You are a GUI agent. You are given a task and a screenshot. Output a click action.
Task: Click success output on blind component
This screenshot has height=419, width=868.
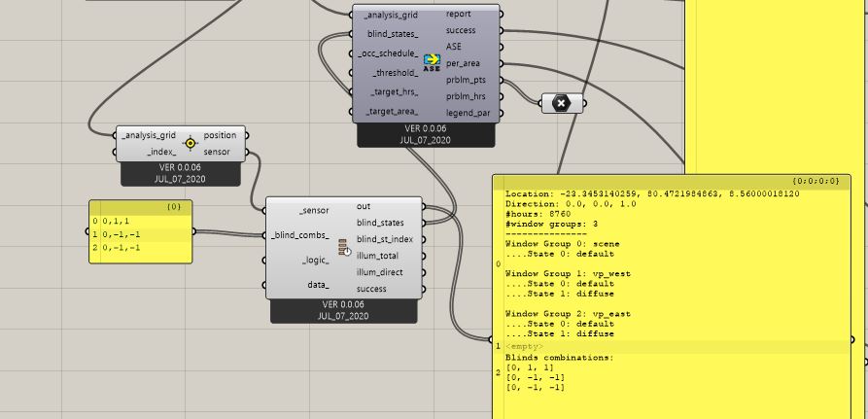(371, 289)
